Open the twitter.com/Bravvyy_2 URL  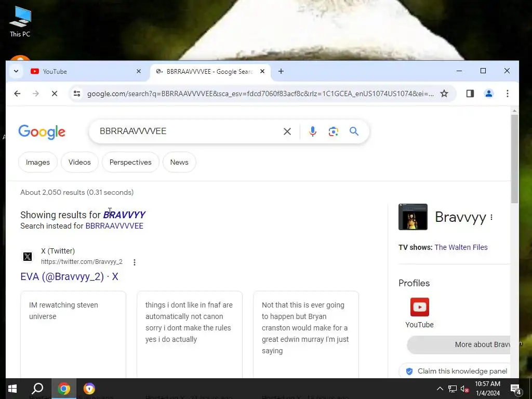(x=82, y=262)
